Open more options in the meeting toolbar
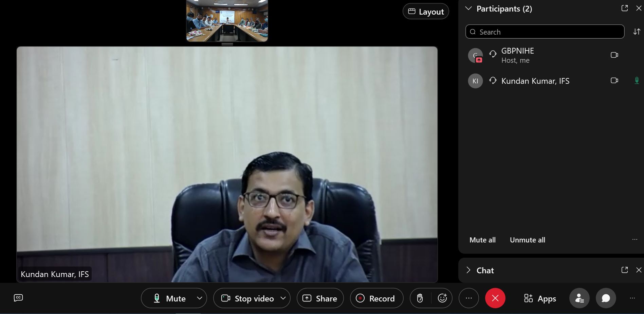644x314 pixels. pyautogui.click(x=468, y=298)
